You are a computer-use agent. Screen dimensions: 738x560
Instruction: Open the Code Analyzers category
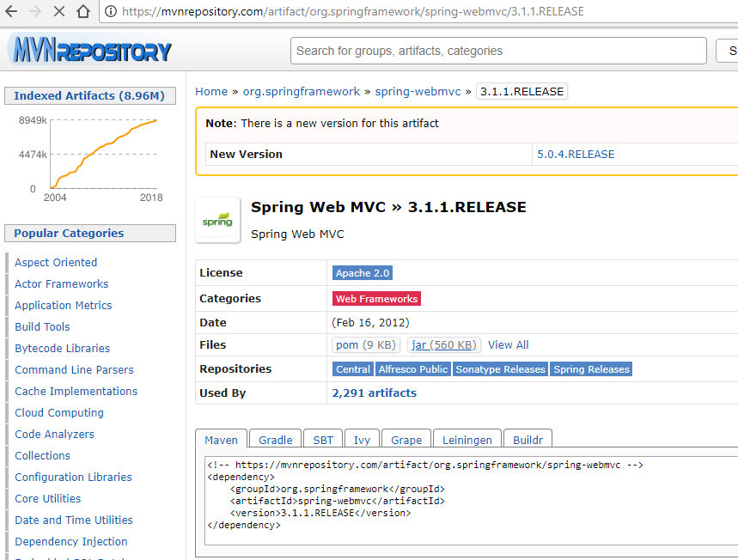(55, 435)
